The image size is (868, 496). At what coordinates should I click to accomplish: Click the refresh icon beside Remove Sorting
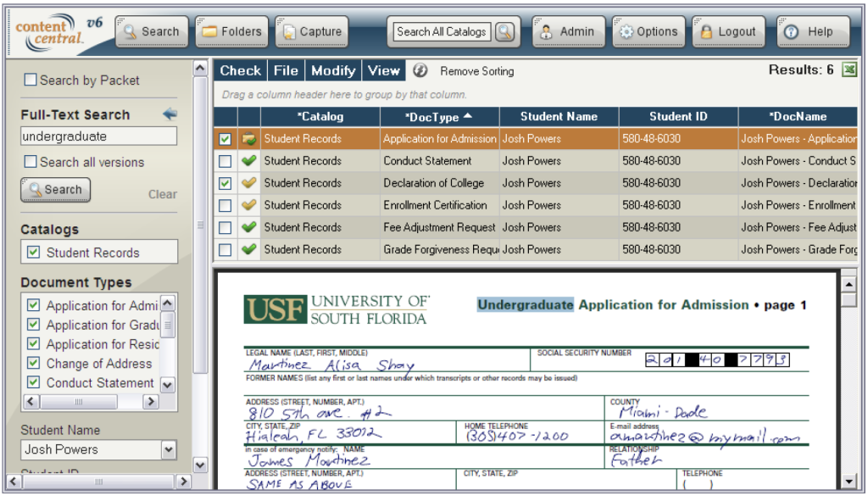(x=420, y=70)
